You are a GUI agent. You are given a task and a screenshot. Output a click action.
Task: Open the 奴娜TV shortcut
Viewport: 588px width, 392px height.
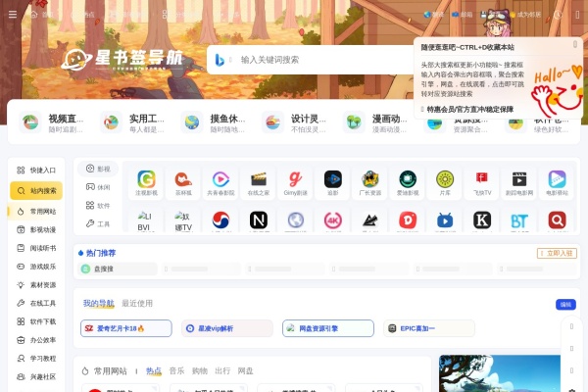pyautogui.click(x=183, y=221)
